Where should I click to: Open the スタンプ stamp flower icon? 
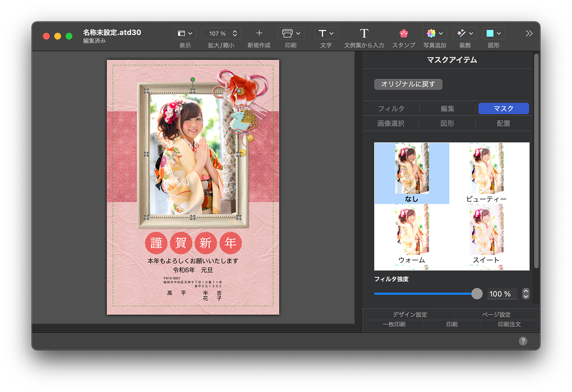[x=404, y=33]
